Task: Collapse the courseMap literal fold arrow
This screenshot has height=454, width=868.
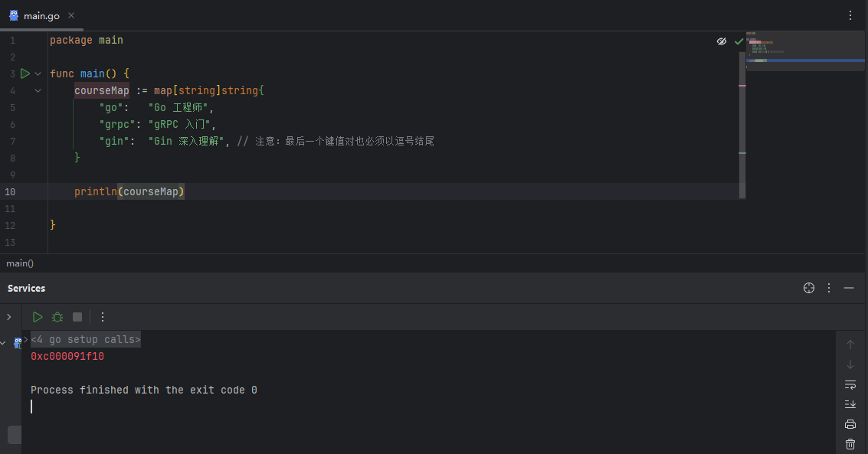Action: pos(38,90)
